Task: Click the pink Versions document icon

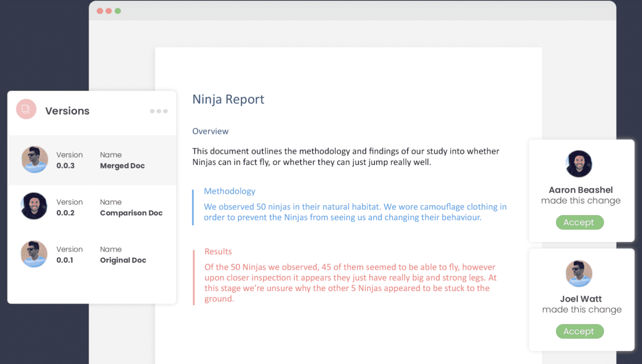Action: [x=26, y=109]
